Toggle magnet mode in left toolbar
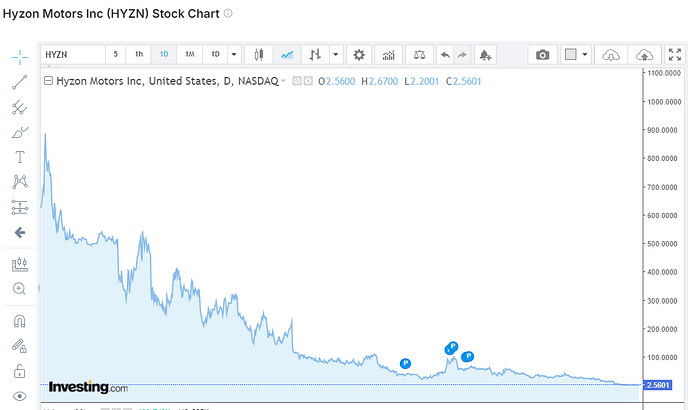This screenshot has height=410, width=690. (x=19, y=321)
